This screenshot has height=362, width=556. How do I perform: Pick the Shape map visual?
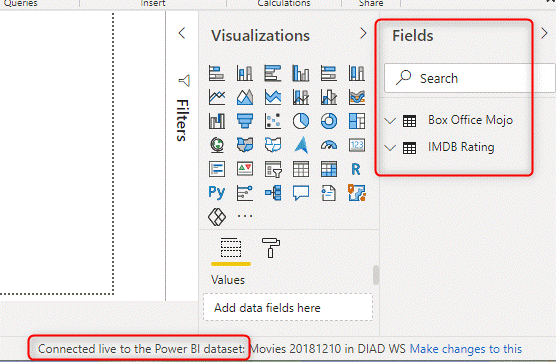click(273, 145)
